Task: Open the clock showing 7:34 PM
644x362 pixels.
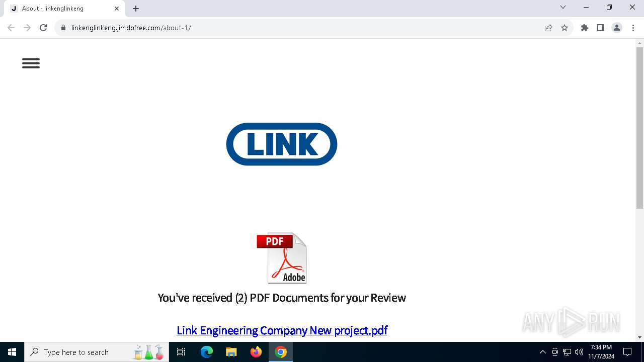Action: (601, 352)
